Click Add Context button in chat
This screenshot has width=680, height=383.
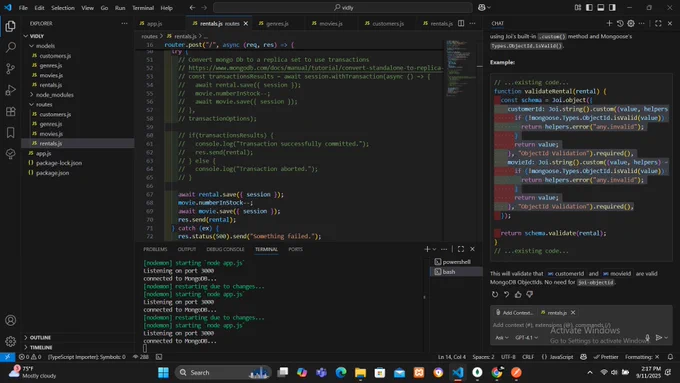(514, 313)
